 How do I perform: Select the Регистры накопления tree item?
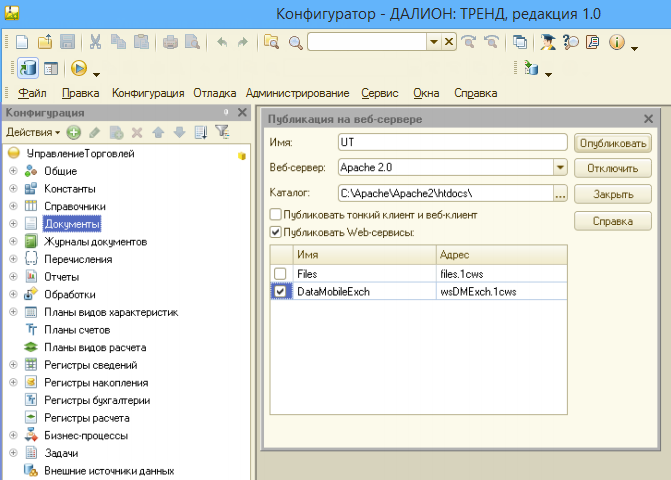[96, 382]
